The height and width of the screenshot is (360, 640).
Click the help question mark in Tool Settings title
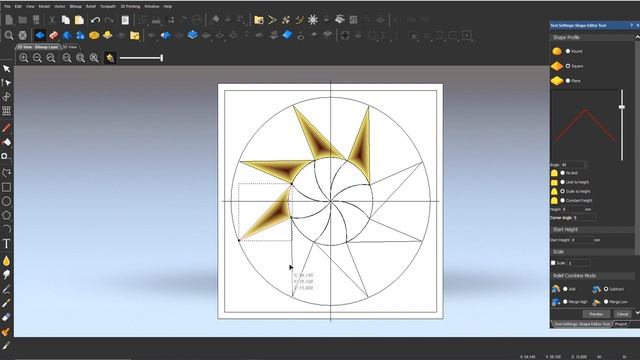[x=631, y=25]
